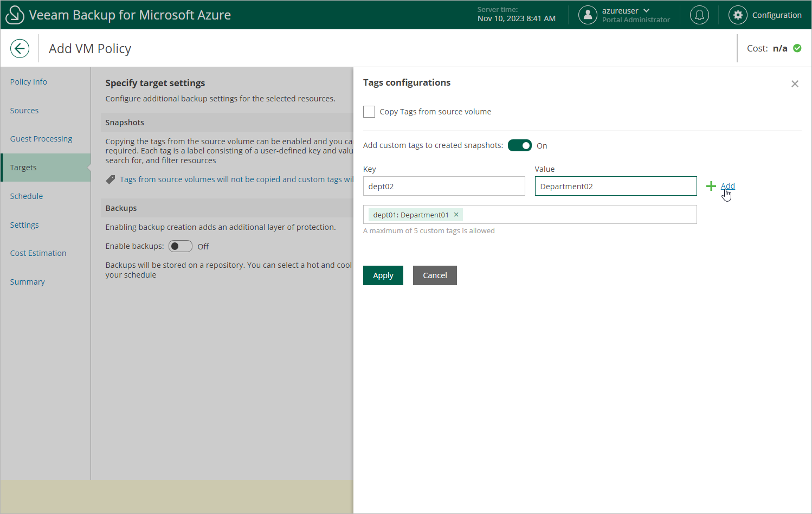Open the Schedule step
Image resolution: width=812 pixels, height=514 pixels.
[x=27, y=196]
